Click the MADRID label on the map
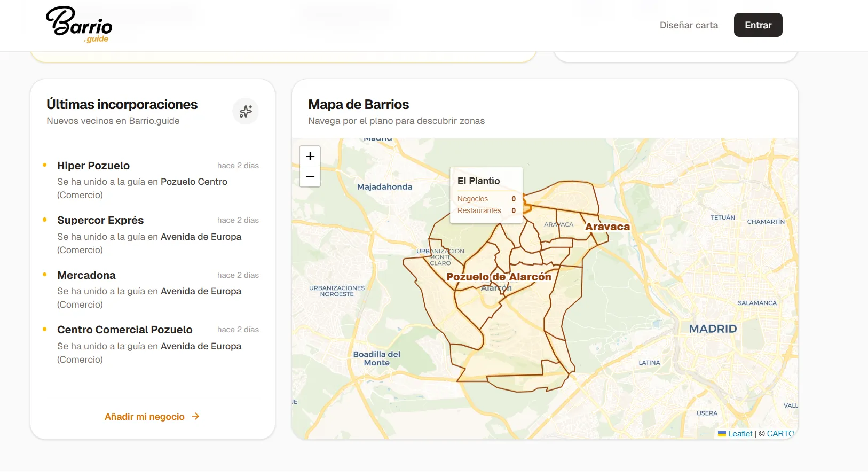This screenshot has height=476, width=868. (x=713, y=329)
